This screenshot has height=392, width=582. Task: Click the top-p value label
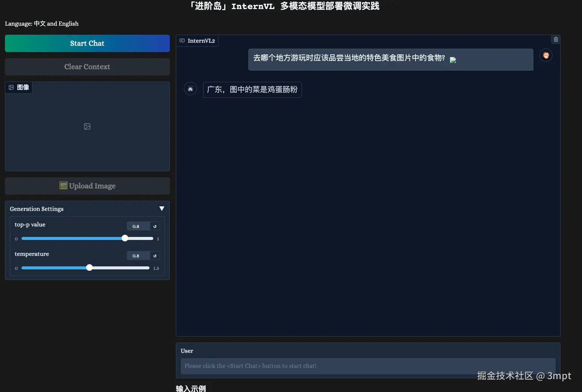click(30, 224)
